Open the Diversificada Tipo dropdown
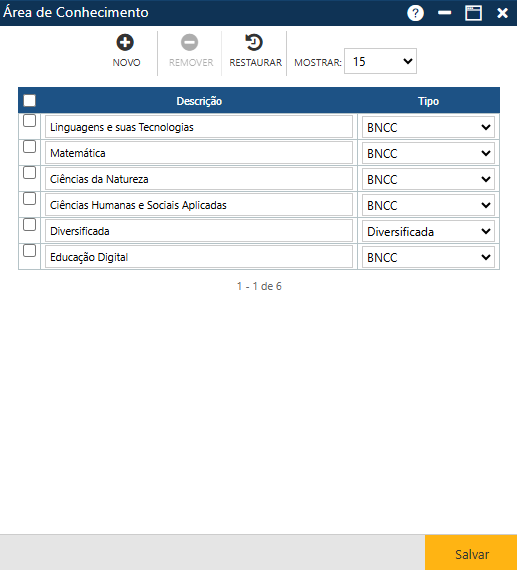 click(x=428, y=231)
